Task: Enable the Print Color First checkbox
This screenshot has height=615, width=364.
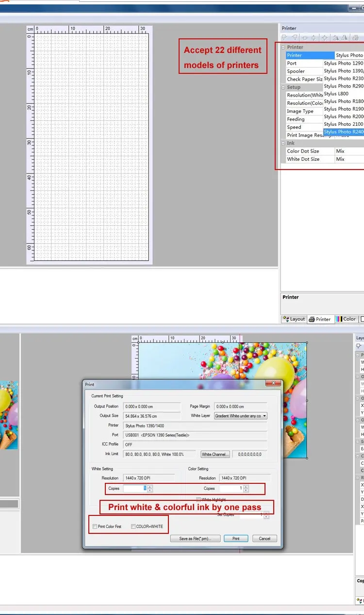Action: [95, 527]
